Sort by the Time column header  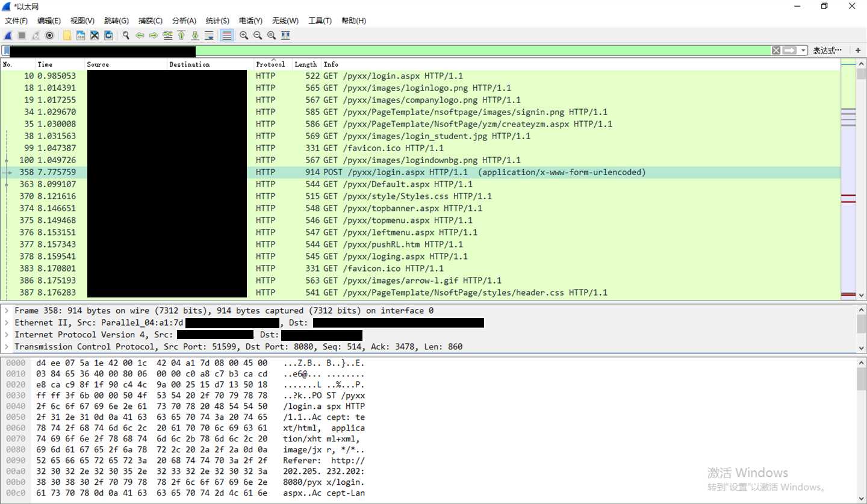coord(60,64)
